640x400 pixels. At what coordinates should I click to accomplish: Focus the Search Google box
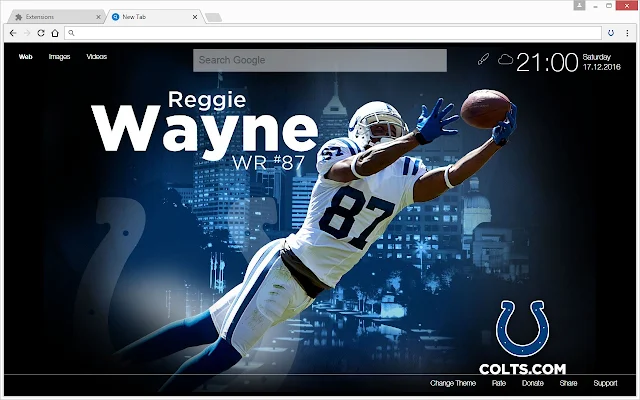[x=320, y=60]
